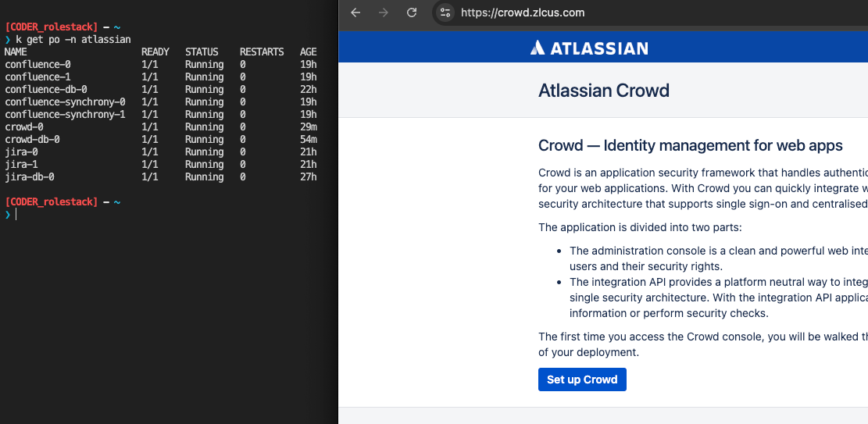Click the heading Crowd — Identity management for web apps
This screenshot has height=424, width=868.
click(x=691, y=145)
